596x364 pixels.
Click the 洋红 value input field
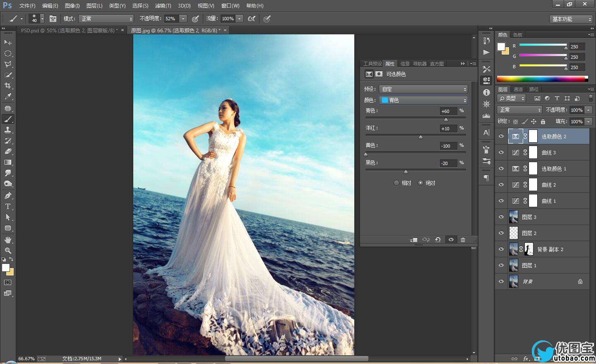tap(448, 129)
